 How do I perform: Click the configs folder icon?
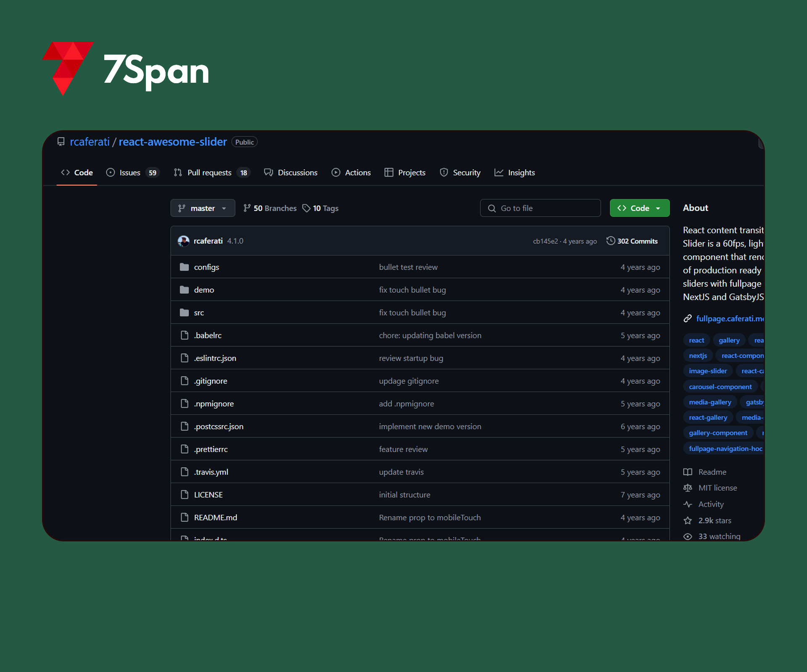[x=184, y=267]
